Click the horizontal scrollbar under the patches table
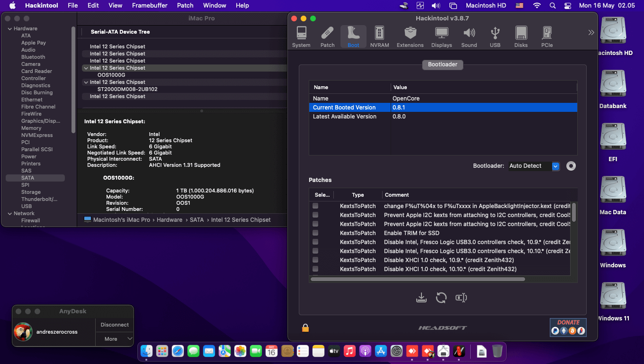The width and height of the screenshot is (644, 364). point(417,279)
